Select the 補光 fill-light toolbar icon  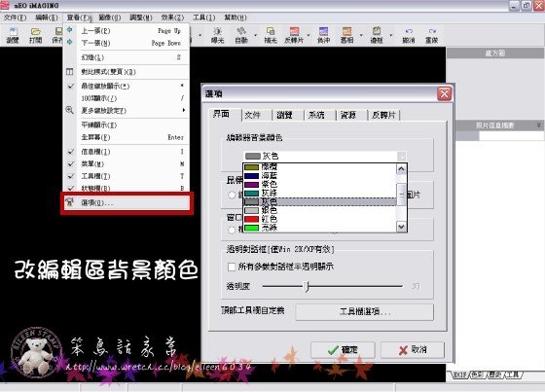(271, 35)
